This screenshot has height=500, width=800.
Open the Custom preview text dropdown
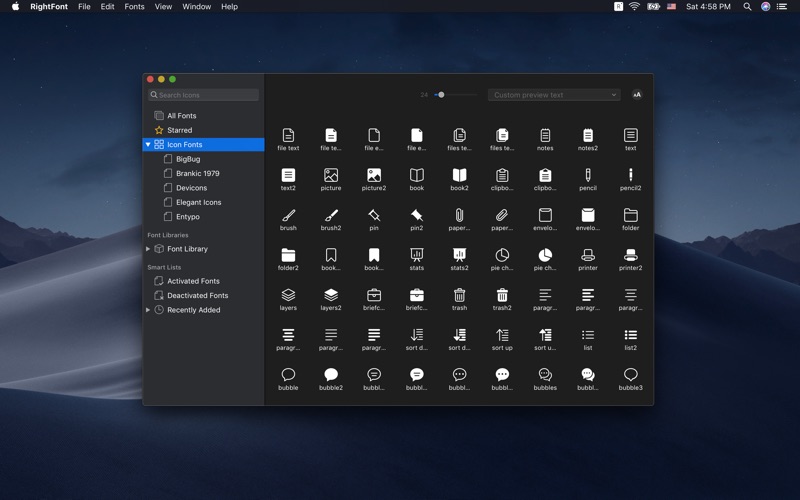[555, 95]
